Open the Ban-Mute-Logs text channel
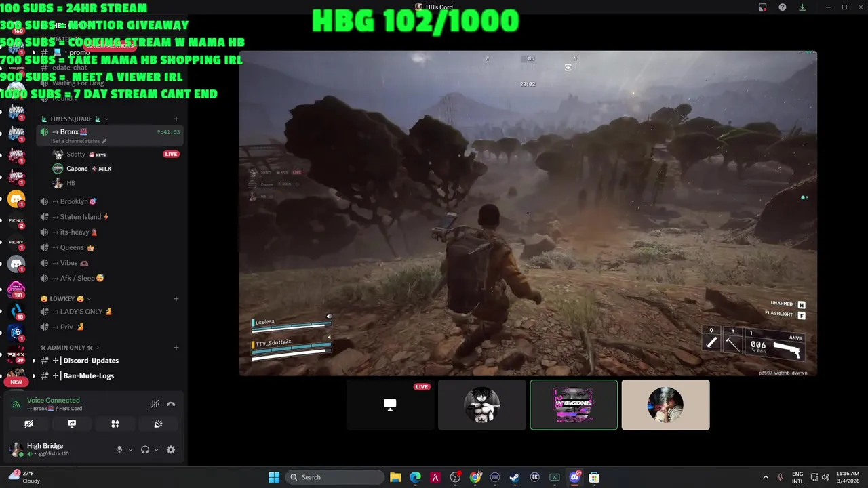Viewport: 868px width, 488px height. coord(109,375)
